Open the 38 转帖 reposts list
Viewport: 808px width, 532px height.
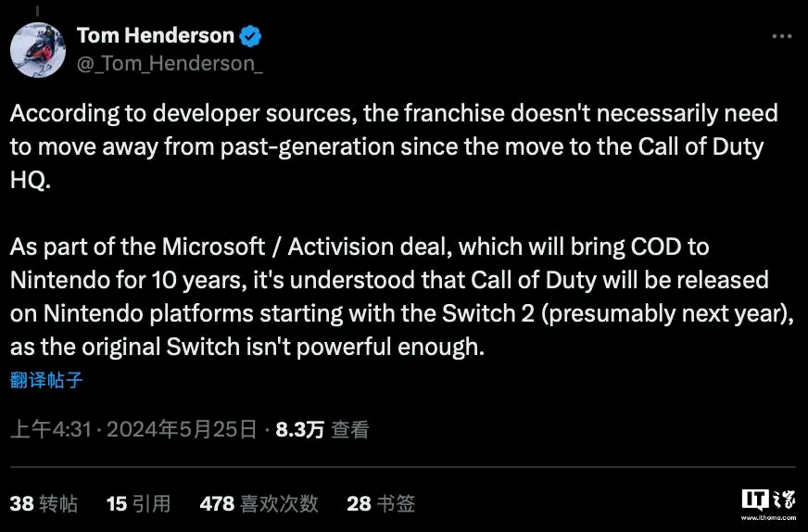point(44,503)
